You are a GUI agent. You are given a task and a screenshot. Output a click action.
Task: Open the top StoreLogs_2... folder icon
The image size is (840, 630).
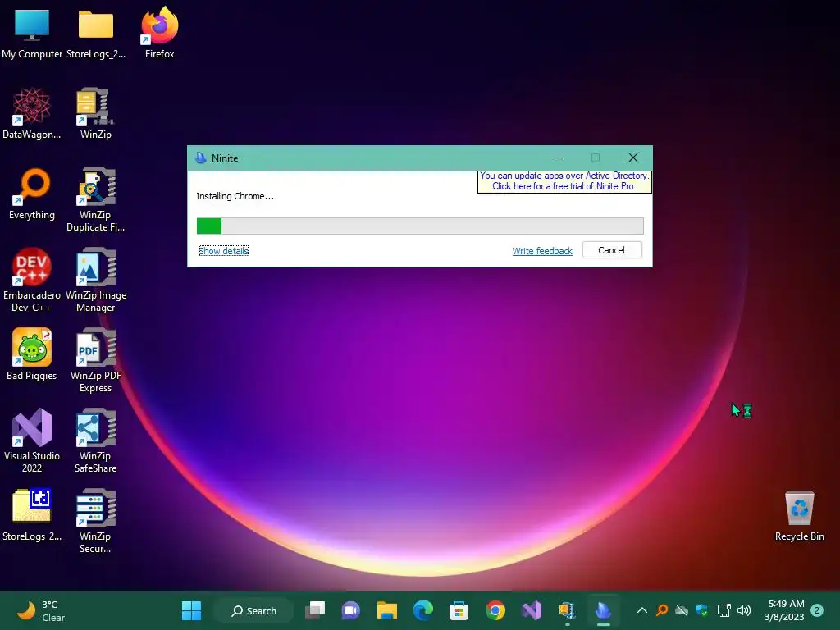click(96, 33)
